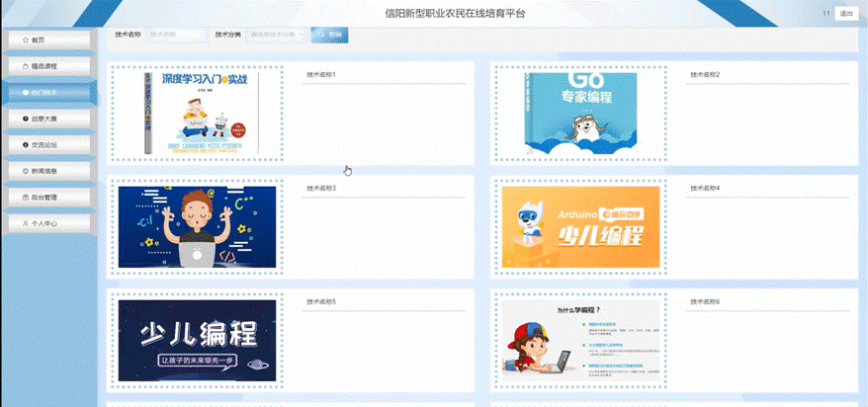Click the username 11 in the header
Screen dimensions: 868x407
pyautogui.click(x=825, y=14)
